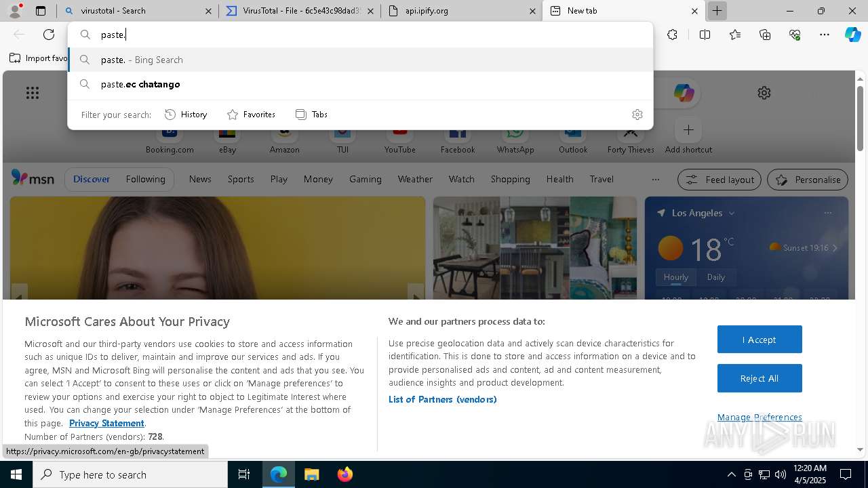Viewport: 868px width, 488px height.
Task: Select the Discover feed tab
Action: (92, 179)
